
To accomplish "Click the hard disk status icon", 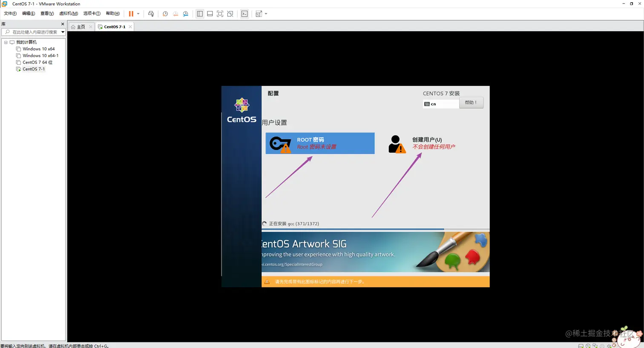I will [581, 346].
